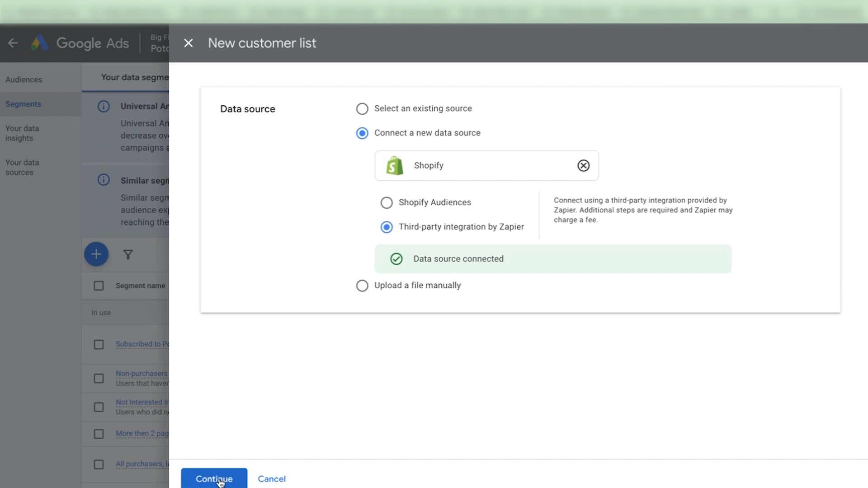Go to Your data sources in sidebar
The height and width of the screenshot is (488, 868).
coord(22,167)
